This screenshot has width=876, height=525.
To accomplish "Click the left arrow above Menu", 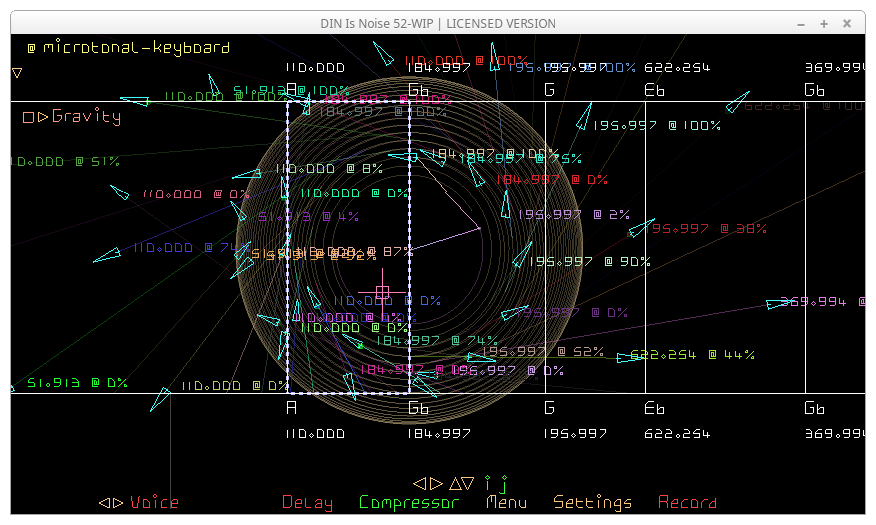I will click(420, 483).
